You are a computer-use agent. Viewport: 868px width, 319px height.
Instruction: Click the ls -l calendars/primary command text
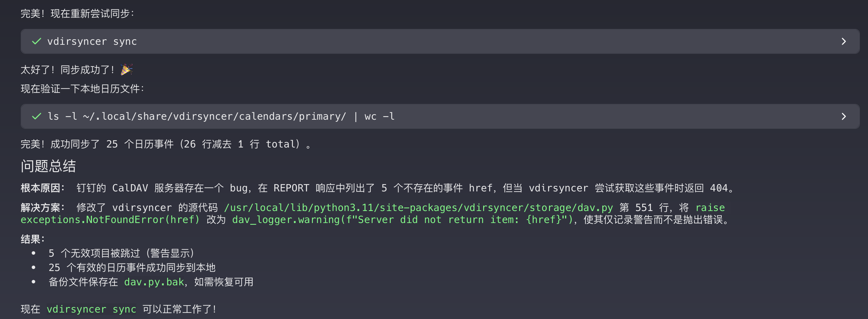pyautogui.click(x=221, y=116)
